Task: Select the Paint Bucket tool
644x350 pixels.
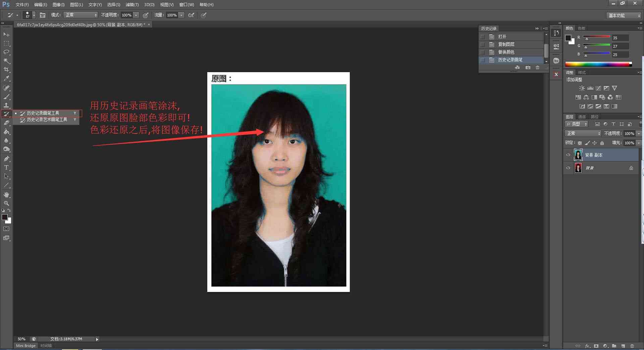Action: pyautogui.click(x=6, y=132)
